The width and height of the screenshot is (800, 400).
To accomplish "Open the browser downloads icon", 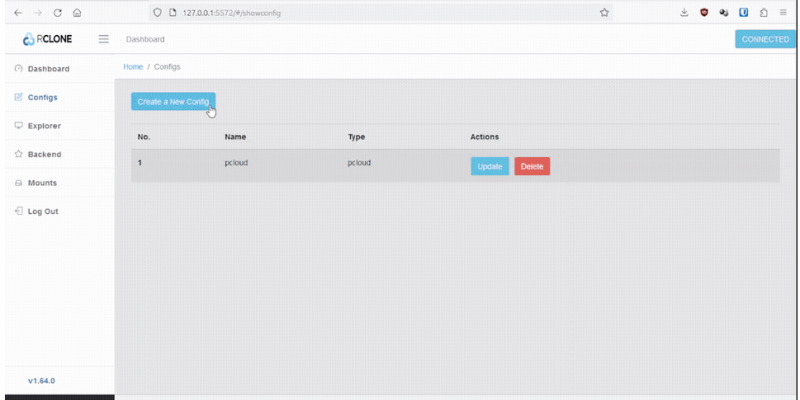I will point(684,12).
